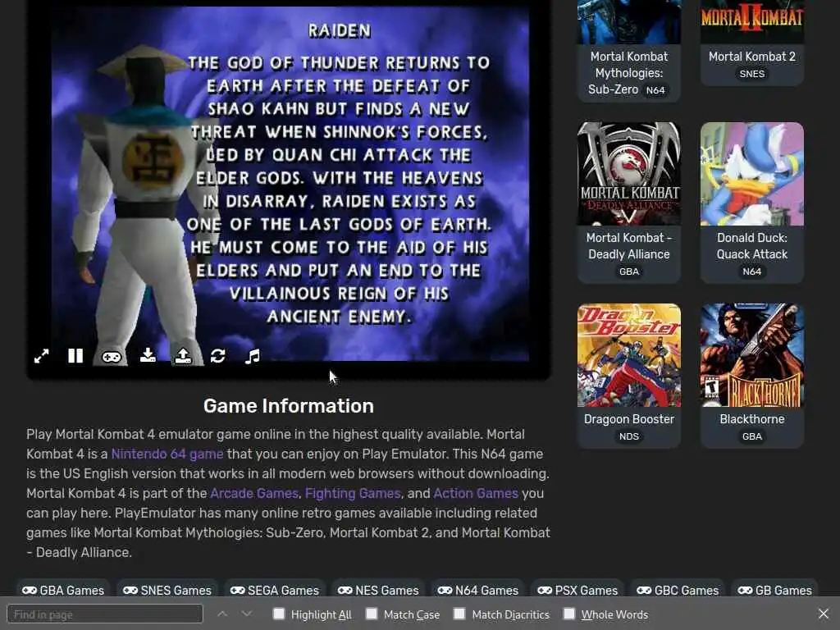Close the find bar

(824, 614)
